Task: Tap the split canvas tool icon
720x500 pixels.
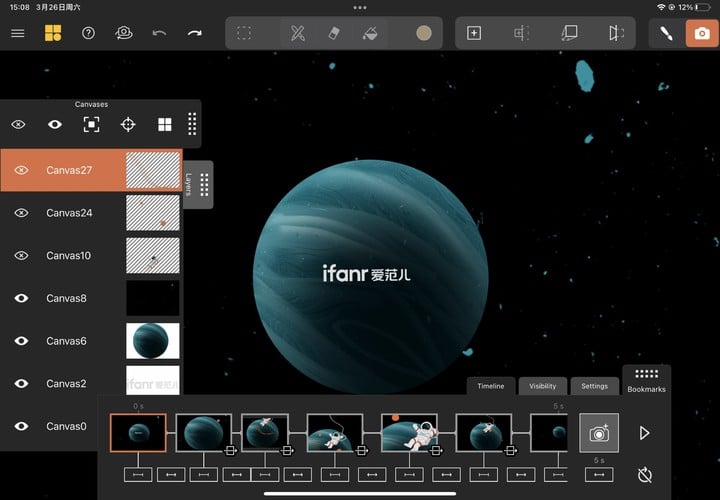Action: [522, 33]
